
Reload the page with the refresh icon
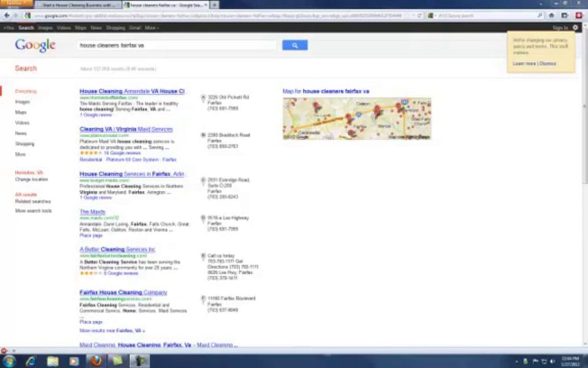tap(419, 15)
